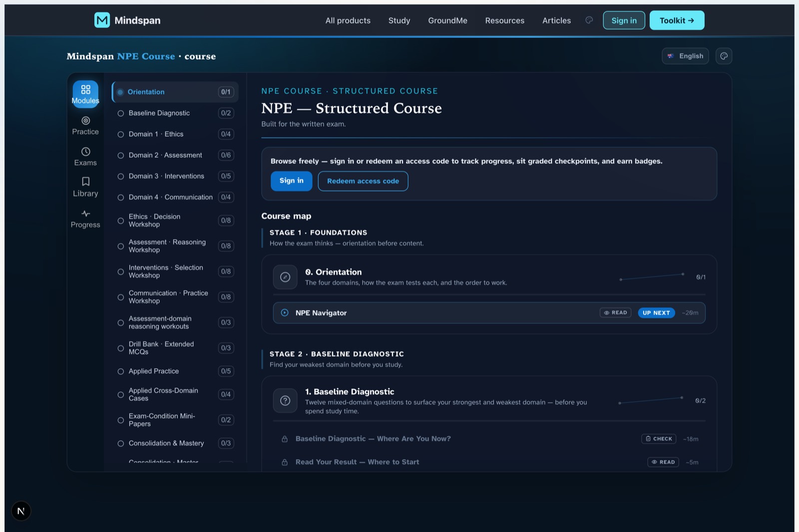Open the Modules sidebar panel
Viewport: 799px width, 532px height.
click(x=85, y=94)
